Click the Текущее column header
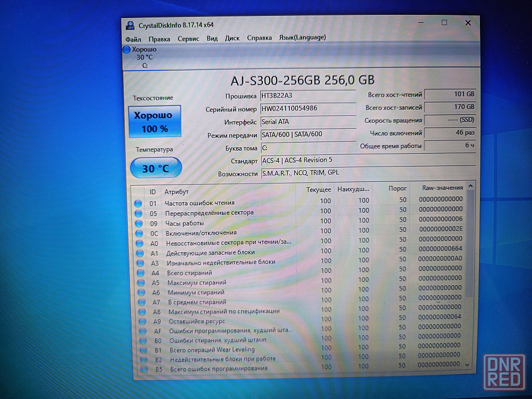Viewport: 532px width, 399px height. coord(319,190)
